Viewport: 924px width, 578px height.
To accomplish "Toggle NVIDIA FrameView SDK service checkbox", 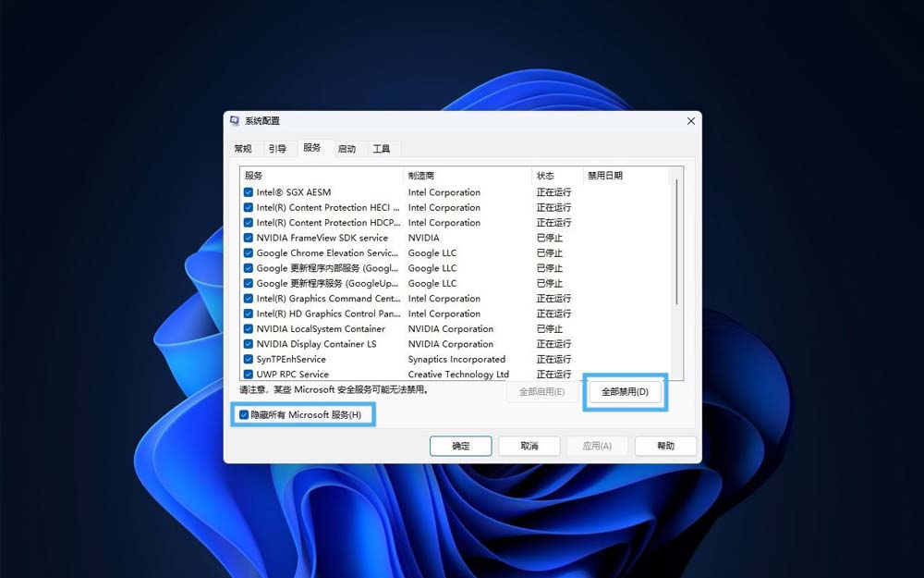I will click(249, 238).
